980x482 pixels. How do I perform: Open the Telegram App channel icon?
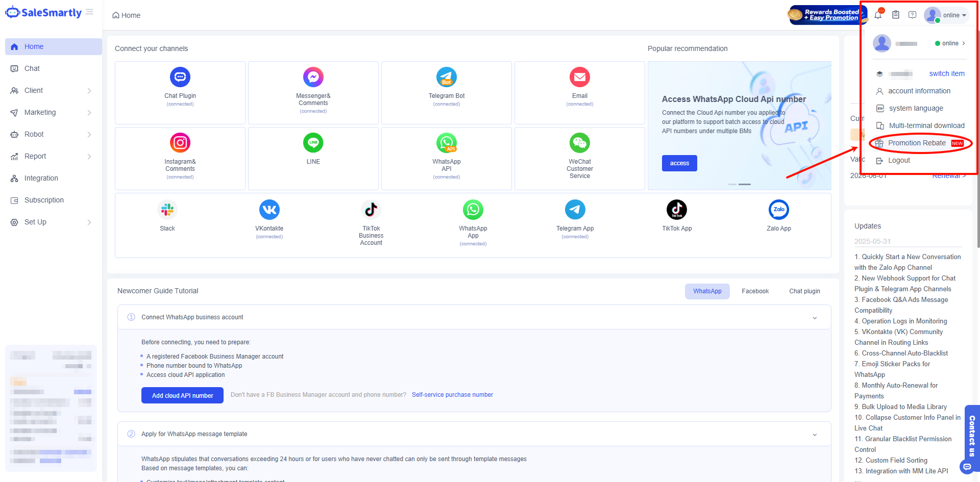tap(575, 210)
